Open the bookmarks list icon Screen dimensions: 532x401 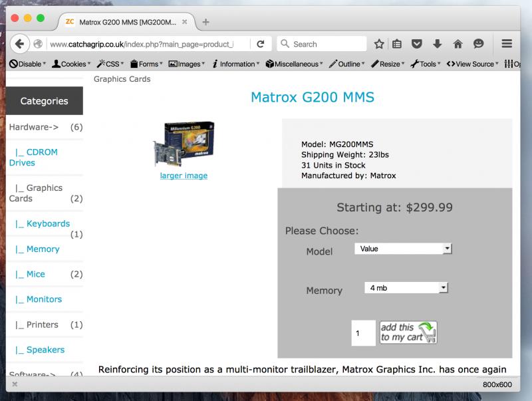click(397, 44)
